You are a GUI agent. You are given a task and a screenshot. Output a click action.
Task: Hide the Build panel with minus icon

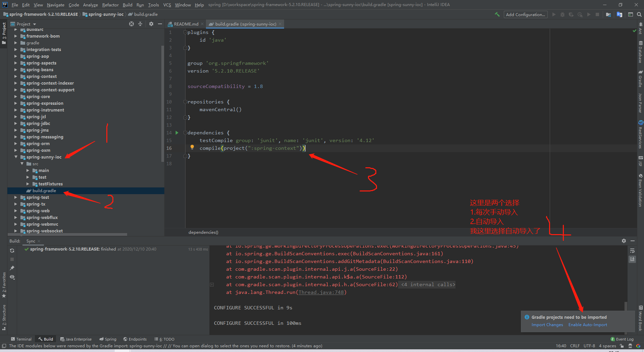[633, 241]
